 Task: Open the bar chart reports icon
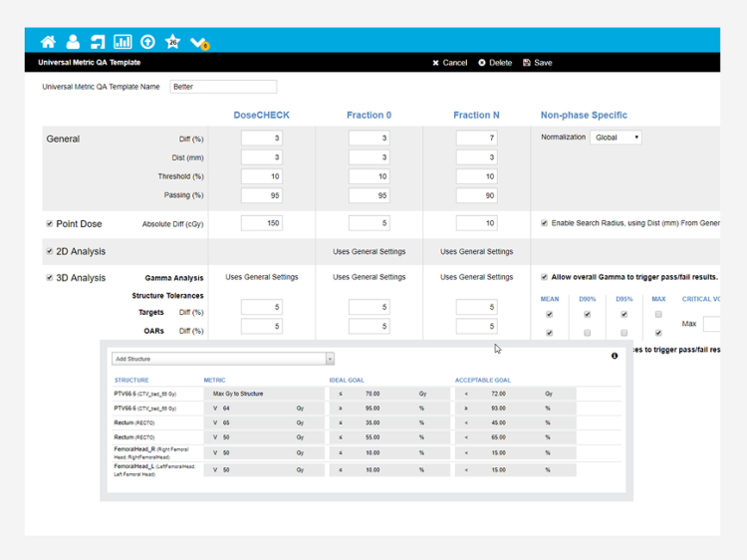pyautogui.click(x=123, y=42)
